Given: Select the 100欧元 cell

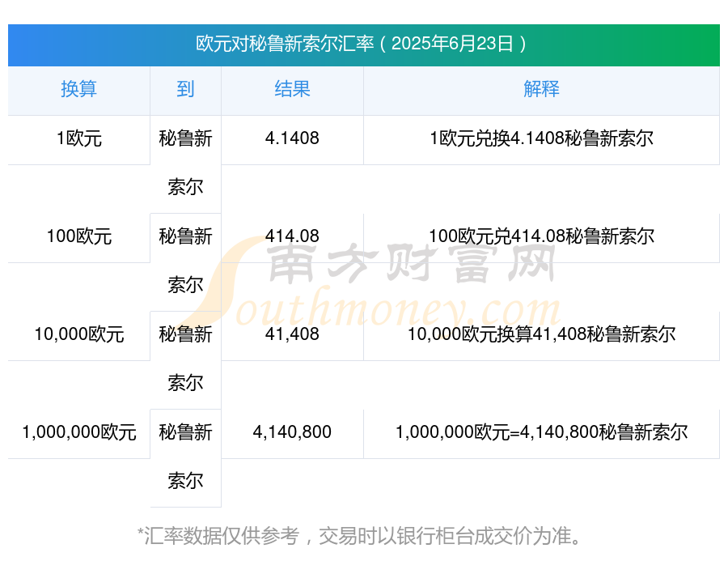Looking at the screenshot, I should point(79,236).
